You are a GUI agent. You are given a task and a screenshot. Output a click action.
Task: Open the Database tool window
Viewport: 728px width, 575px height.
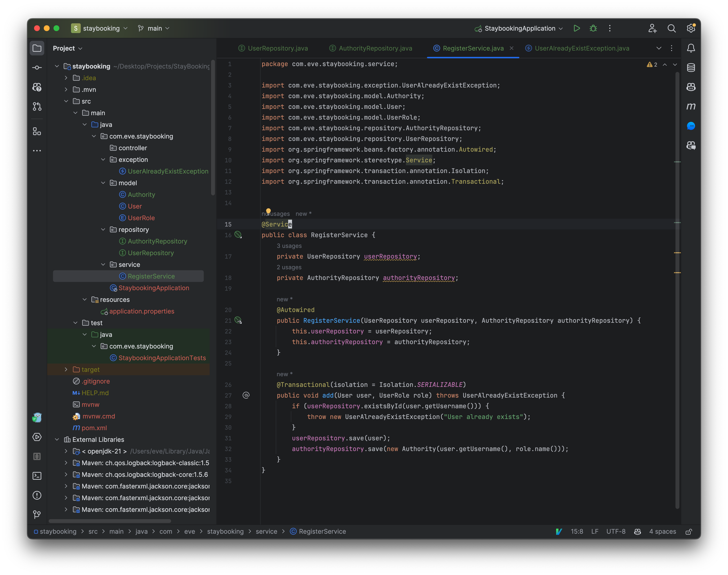point(691,68)
